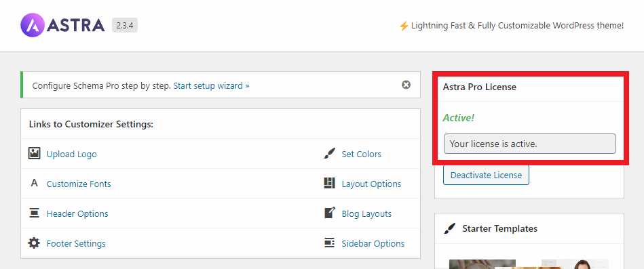This screenshot has height=269, width=644.
Task: Open the Set Colors link
Action: (x=362, y=154)
